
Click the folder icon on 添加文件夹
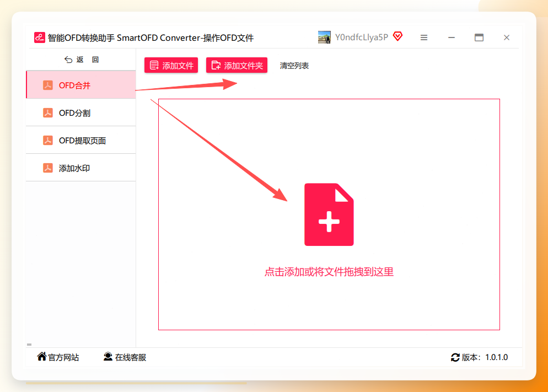click(216, 65)
